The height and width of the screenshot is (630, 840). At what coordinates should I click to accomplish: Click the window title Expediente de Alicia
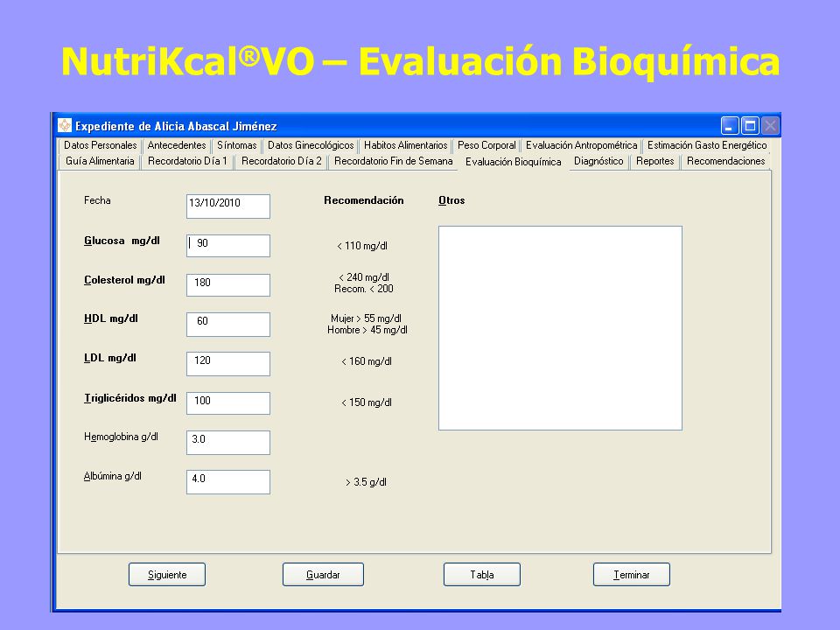tap(176, 126)
